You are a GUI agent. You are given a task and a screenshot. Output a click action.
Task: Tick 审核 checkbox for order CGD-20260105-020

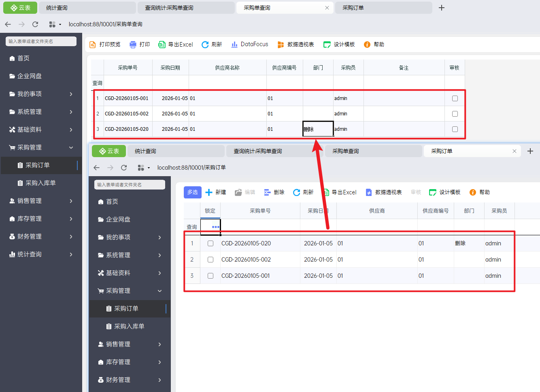point(455,129)
